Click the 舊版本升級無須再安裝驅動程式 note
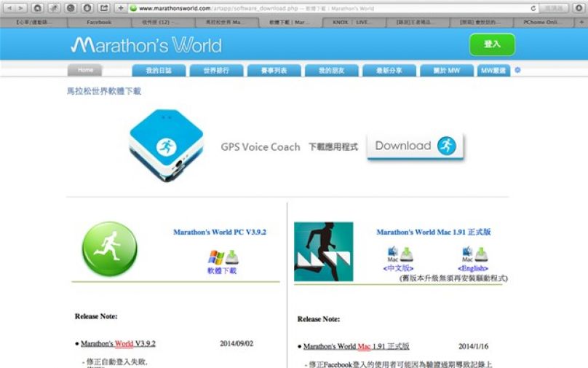Image resolution: width=588 pixels, height=368 pixels. point(454,278)
